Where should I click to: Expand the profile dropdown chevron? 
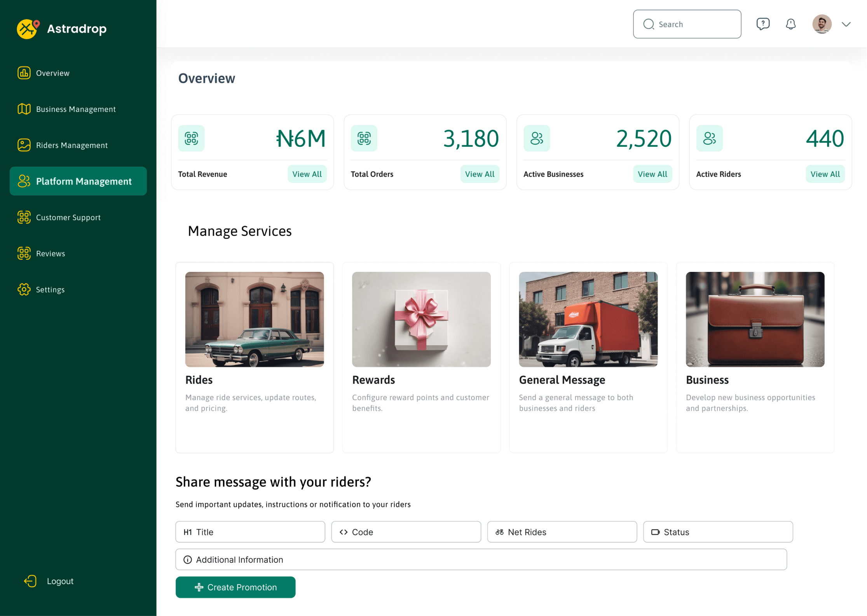(846, 24)
